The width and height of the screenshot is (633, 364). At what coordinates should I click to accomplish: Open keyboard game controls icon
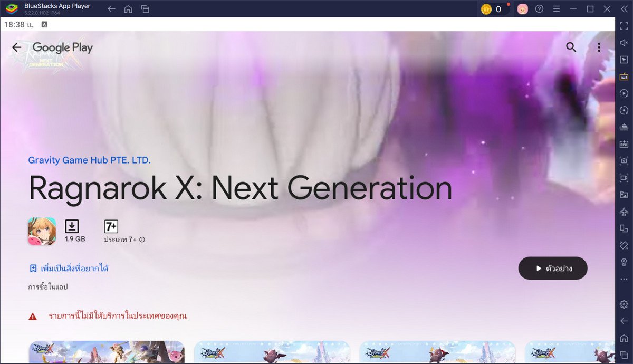tap(624, 76)
